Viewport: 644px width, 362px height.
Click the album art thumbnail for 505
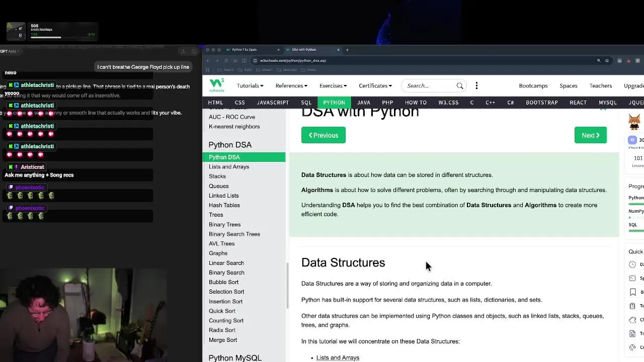(16, 31)
